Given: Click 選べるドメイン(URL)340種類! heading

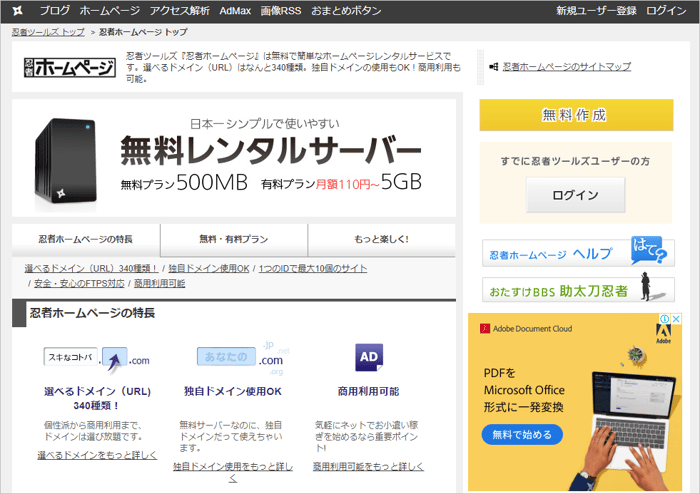Looking at the screenshot, I should click(97, 398).
